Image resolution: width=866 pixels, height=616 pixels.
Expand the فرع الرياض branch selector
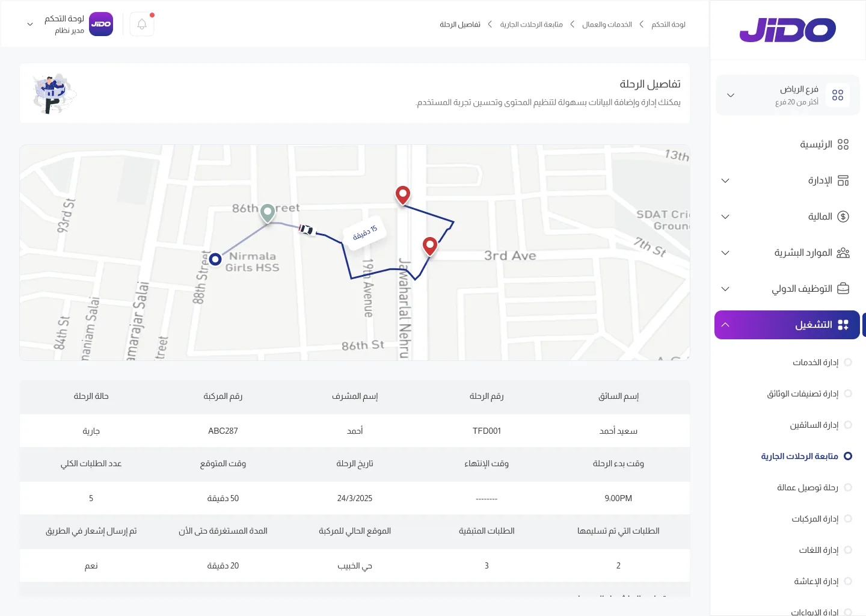click(731, 95)
